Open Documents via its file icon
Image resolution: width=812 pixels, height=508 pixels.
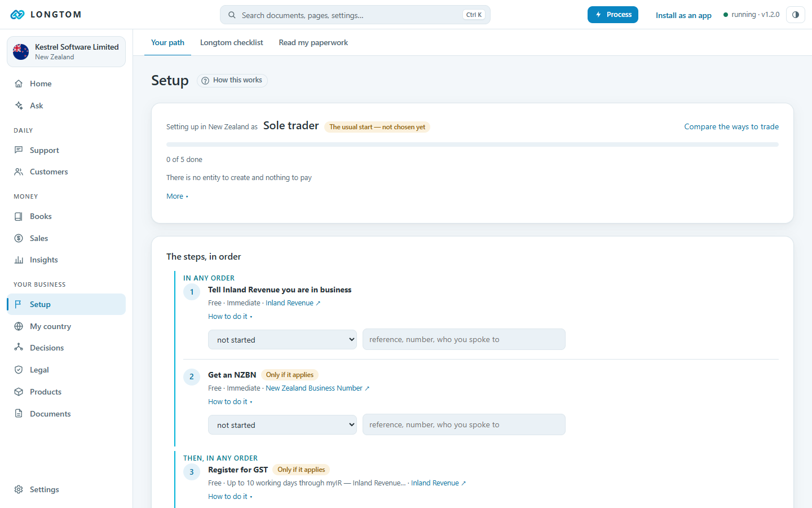coord(19,414)
